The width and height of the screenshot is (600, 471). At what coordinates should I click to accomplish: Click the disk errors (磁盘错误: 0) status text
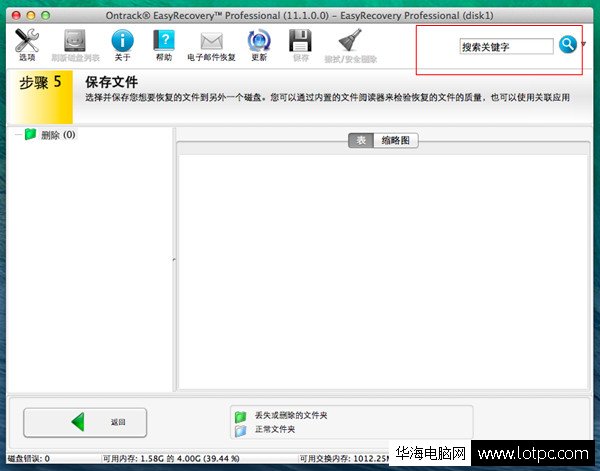pyautogui.click(x=29, y=458)
